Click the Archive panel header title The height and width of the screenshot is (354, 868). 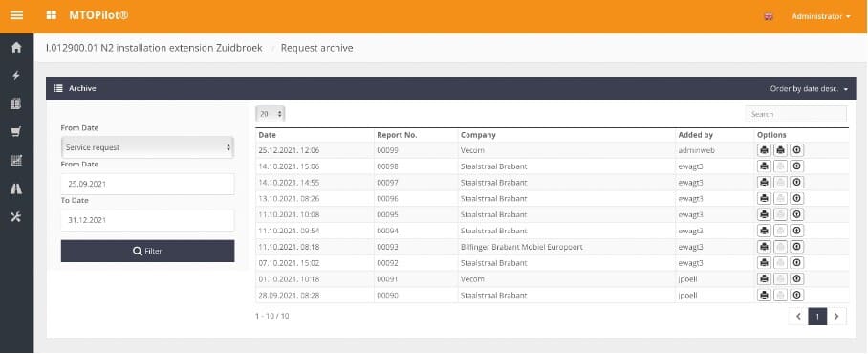(x=82, y=89)
